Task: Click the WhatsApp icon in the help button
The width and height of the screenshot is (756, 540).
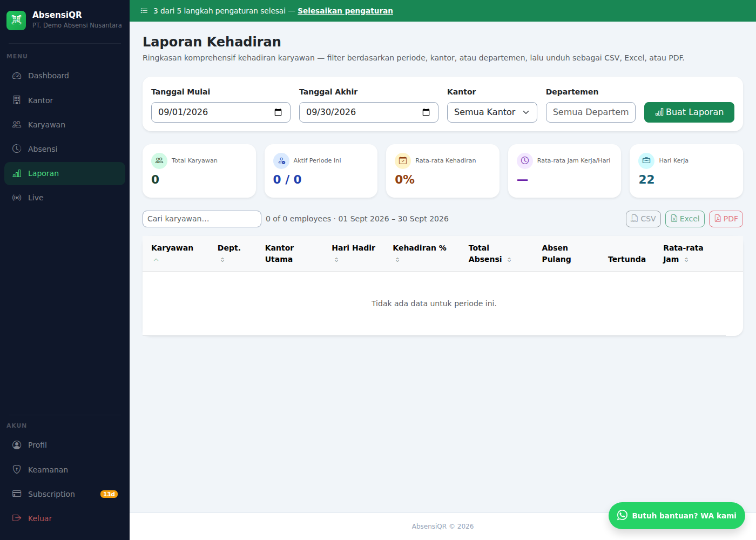Action: [x=623, y=515]
